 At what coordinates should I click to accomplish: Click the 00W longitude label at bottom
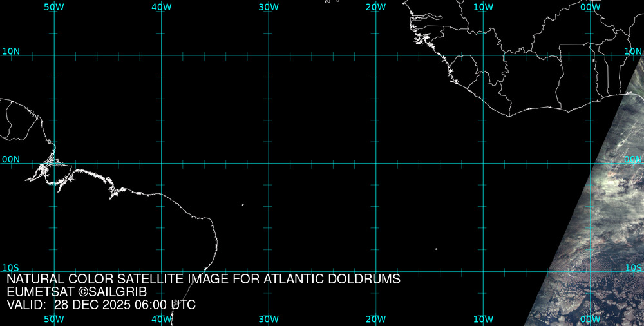click(590, 319)
